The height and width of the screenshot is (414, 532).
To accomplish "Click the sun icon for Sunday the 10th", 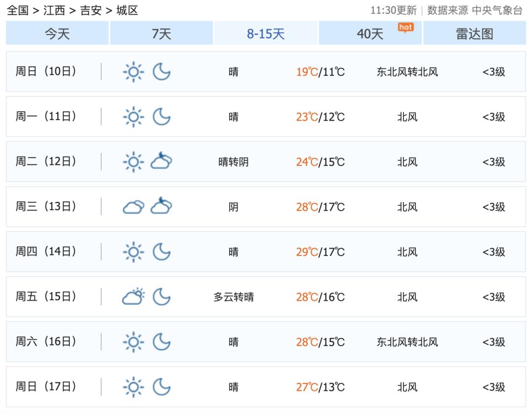I will pos(133,72).
